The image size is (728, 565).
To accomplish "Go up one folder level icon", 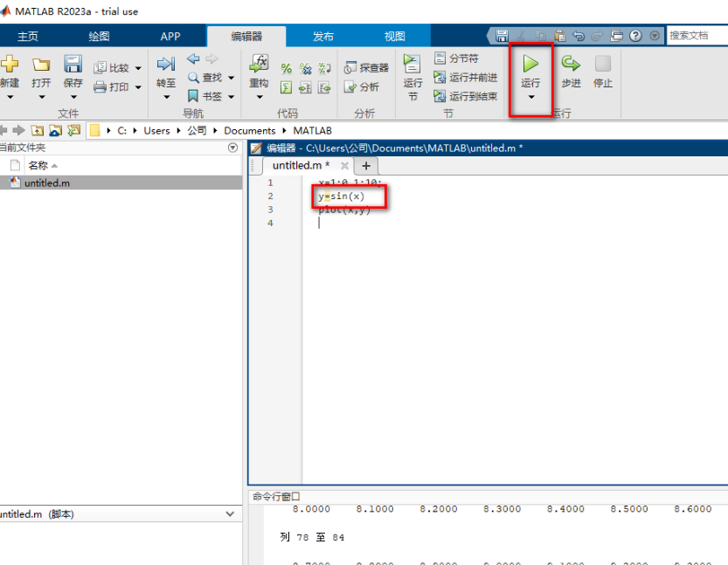I will pos(37,131).
